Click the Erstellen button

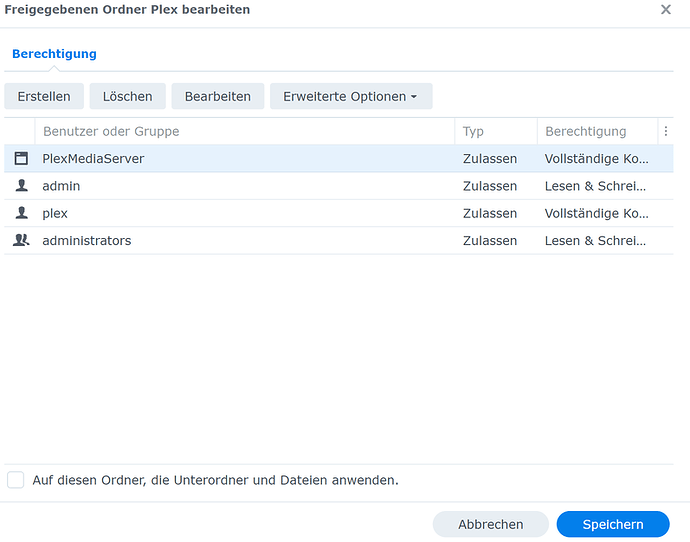coord(44,96)
